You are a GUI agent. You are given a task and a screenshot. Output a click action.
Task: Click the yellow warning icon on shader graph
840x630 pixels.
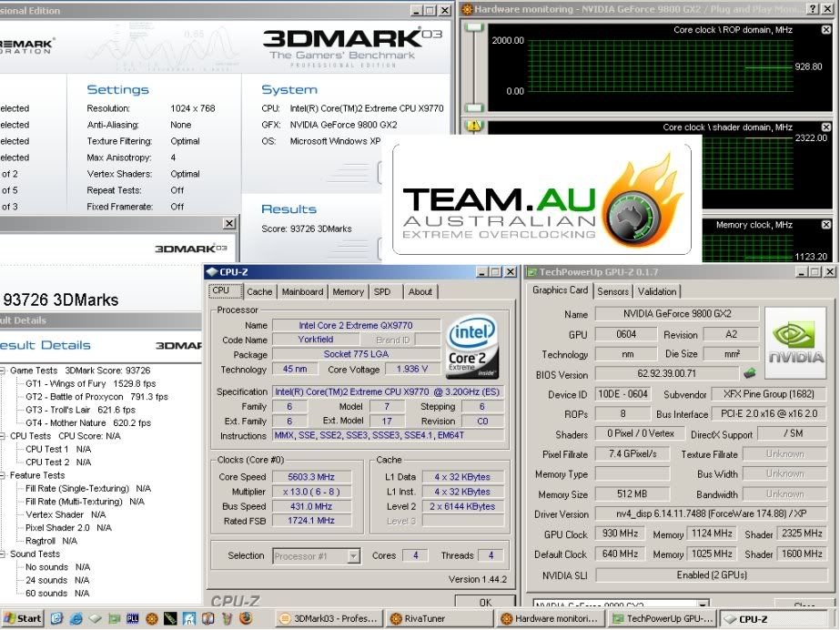tap(472, 126)
